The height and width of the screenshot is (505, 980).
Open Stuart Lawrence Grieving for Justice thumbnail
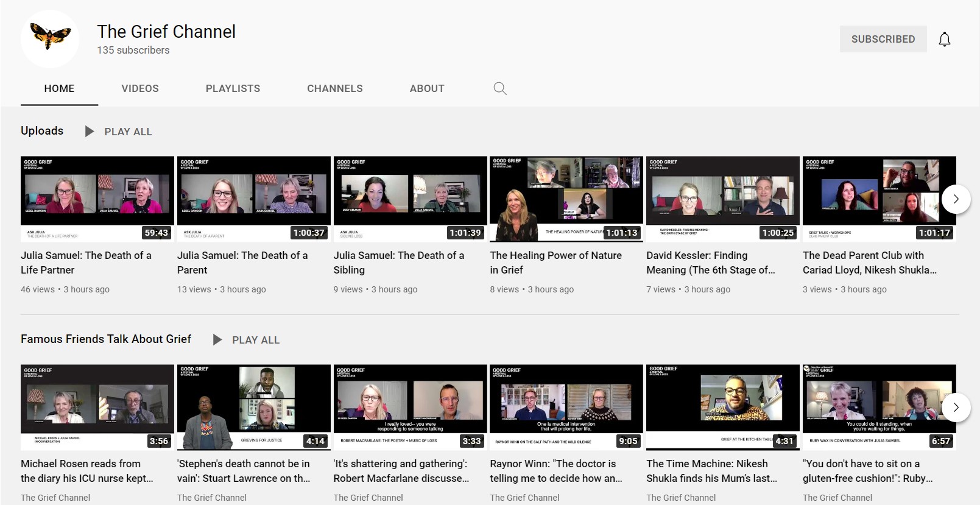pyautogui.click(x=254, y=408)
